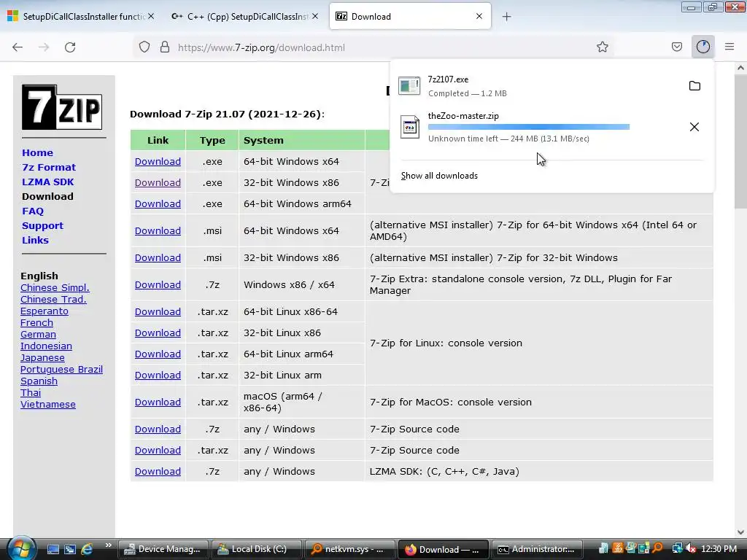Click the 7z2107.exe file icon
The height and width of the screenshot is (560, 747).
point(409,86)
